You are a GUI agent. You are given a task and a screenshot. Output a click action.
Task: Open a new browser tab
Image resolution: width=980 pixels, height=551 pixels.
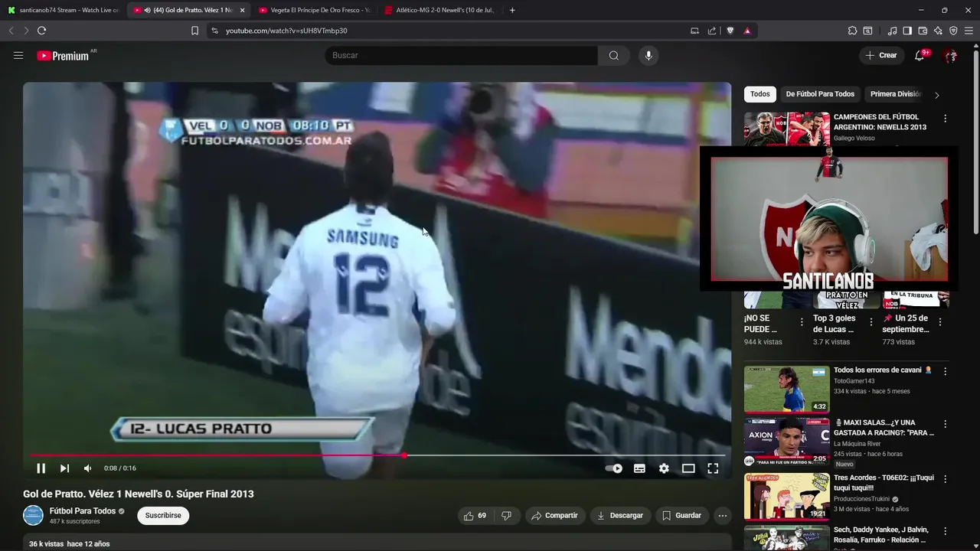coord(512,10)
